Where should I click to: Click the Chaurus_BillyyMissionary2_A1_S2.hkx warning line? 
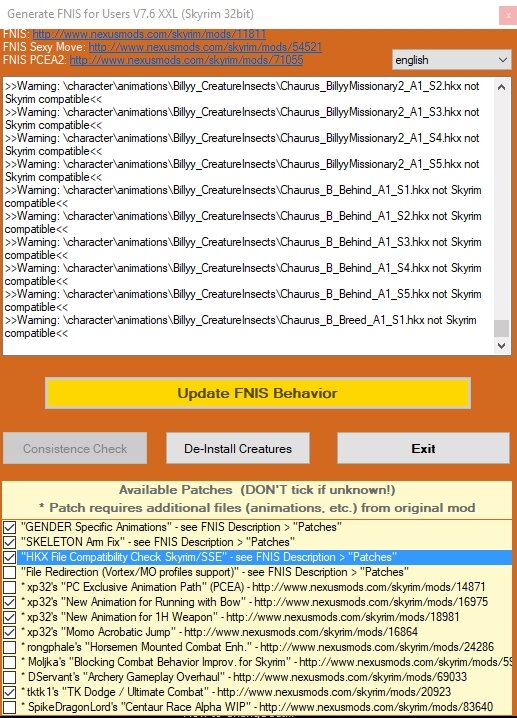(242, 92)
